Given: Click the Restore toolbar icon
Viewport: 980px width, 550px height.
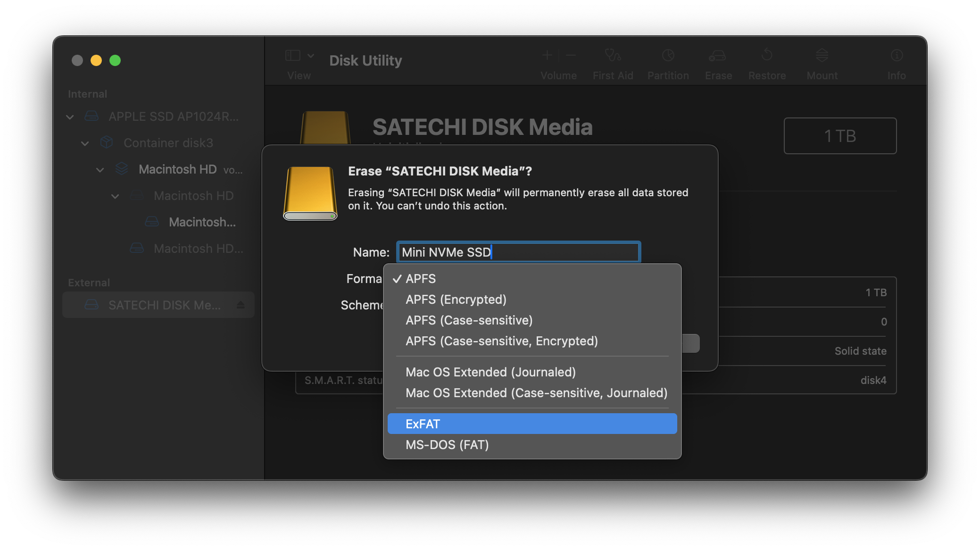Looking at the screenshot, I should [x=767, y=55].
